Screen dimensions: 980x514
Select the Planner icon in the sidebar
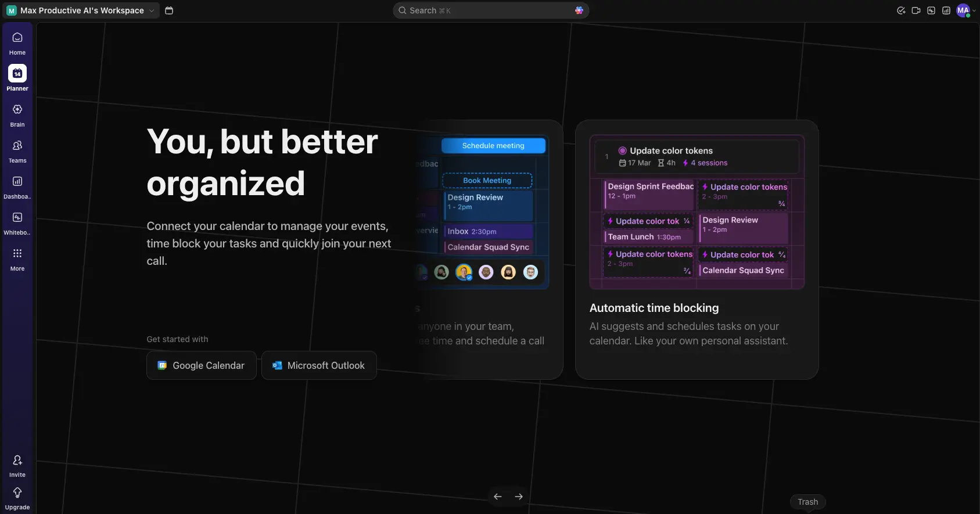(17, 73)
